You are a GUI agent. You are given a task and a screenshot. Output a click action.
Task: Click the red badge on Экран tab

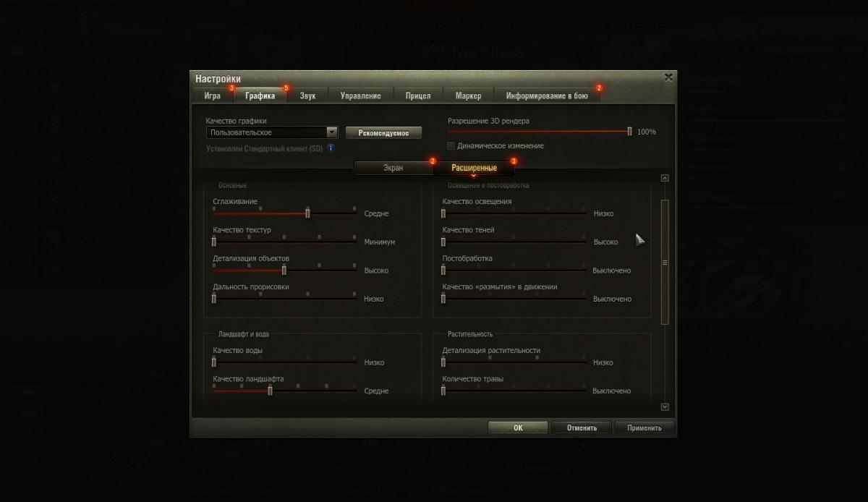[432, 161]
